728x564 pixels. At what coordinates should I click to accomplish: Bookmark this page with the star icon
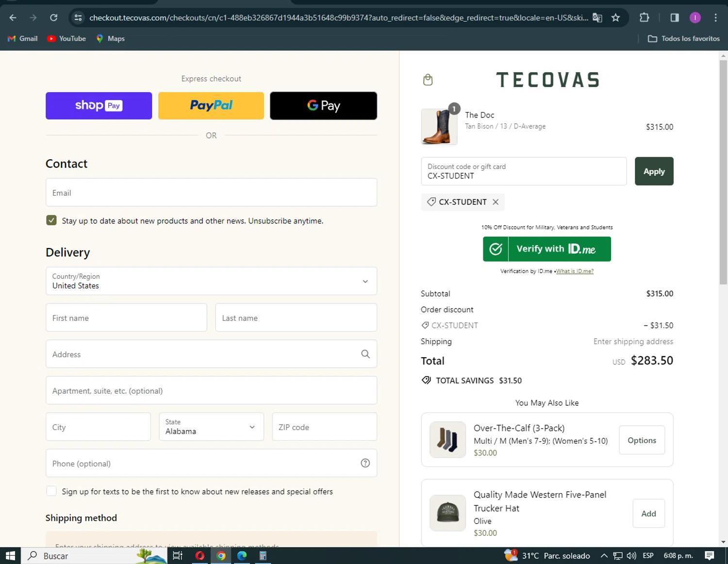[x=615, y=18]
